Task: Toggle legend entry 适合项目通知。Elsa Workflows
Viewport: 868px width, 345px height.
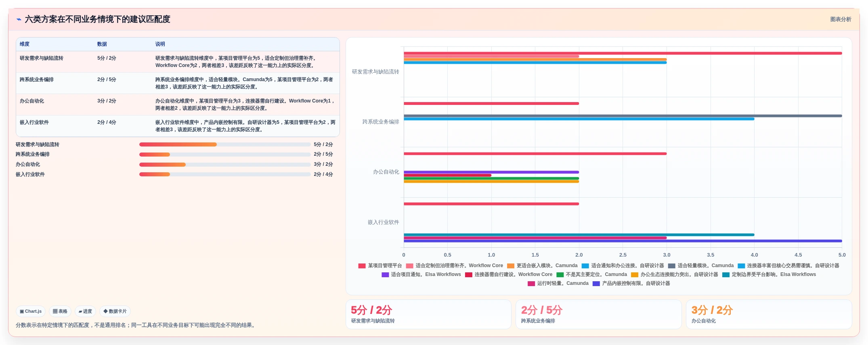Action: (421, 274)
